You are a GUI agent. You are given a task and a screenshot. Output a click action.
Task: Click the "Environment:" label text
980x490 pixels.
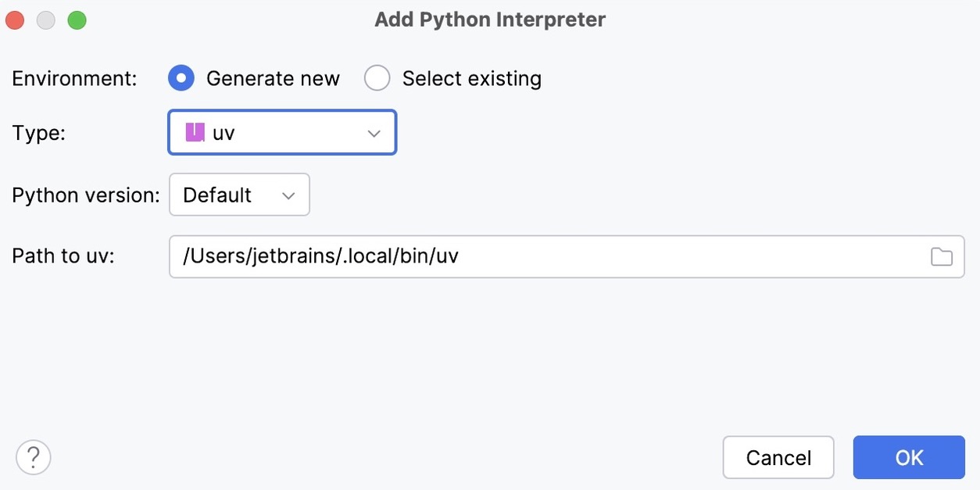[x=74, y=79]
